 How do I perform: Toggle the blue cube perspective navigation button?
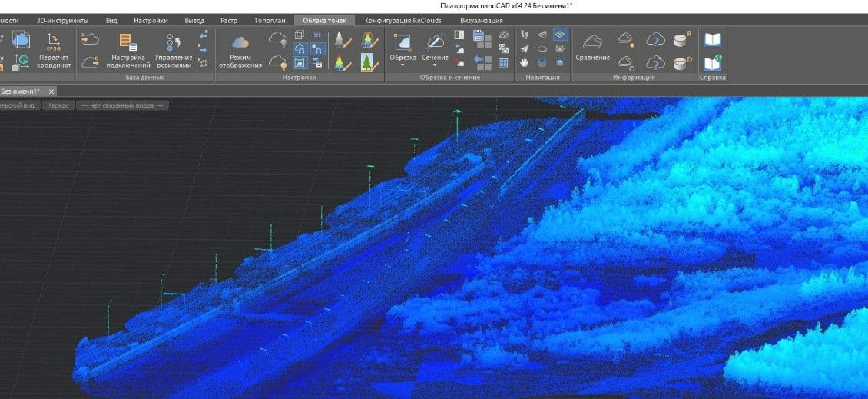click(x=542, y=62)
